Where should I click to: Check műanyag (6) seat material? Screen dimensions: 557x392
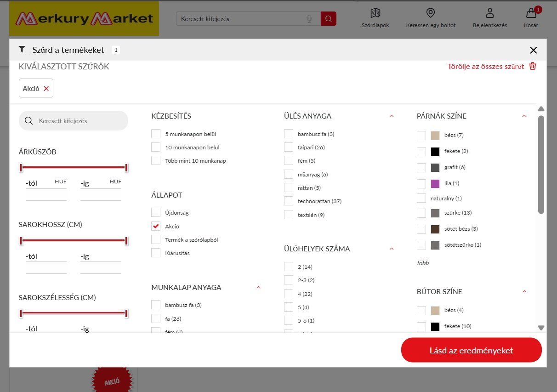click(x=289, y=174)
